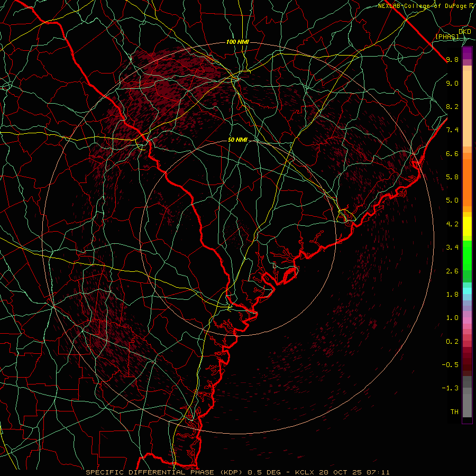Select the purple band atop the color scale
The image size is (476, 476).
[x=467, y=53]
